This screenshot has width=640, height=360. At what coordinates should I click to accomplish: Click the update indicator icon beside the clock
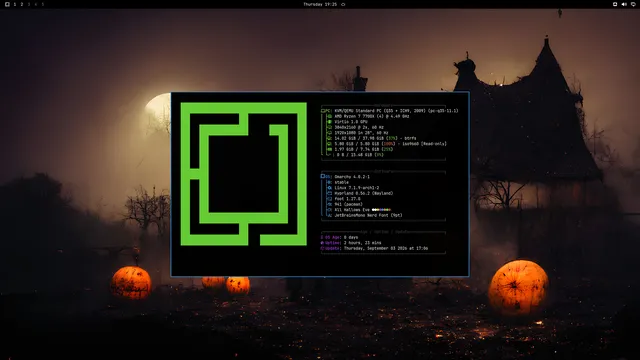(343, 4)
